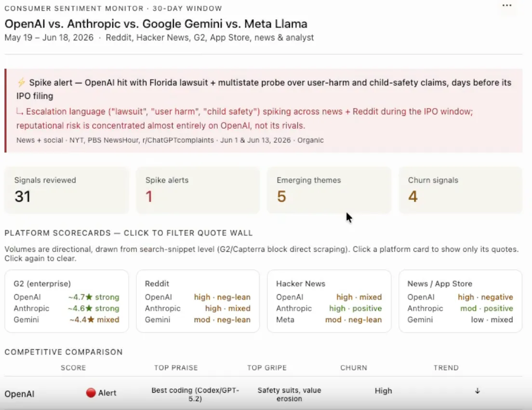Open the Signals reviewed stat tile
This screenshot has width=532, height=410.
[66, 190]
